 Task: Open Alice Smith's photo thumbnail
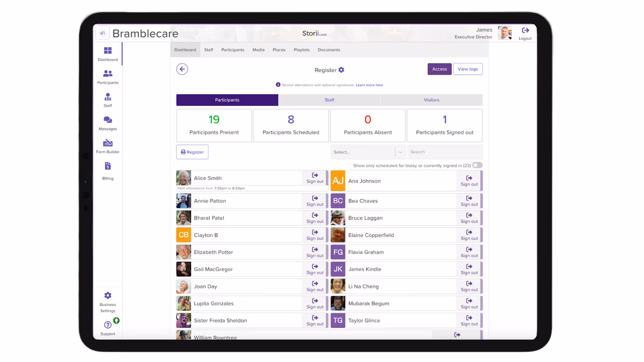[x=184, y=178]
